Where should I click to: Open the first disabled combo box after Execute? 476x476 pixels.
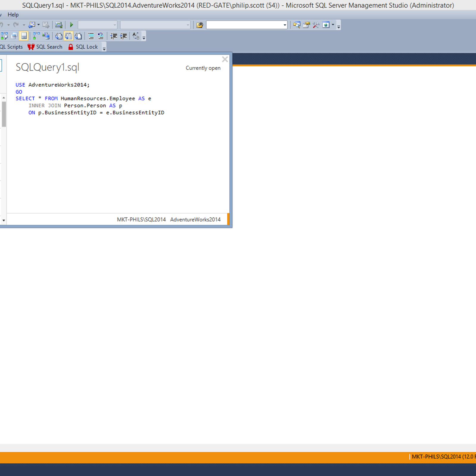point(98,25)
